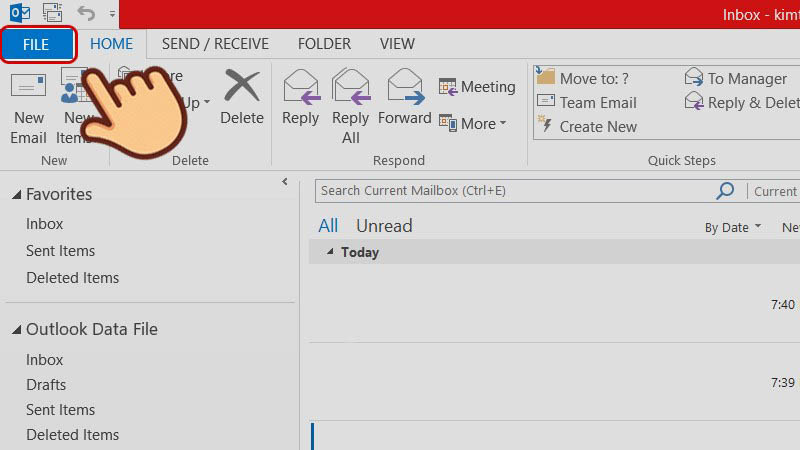Collapse the folder pane with arrow
The image size is (800, 450).
(285, 182)
